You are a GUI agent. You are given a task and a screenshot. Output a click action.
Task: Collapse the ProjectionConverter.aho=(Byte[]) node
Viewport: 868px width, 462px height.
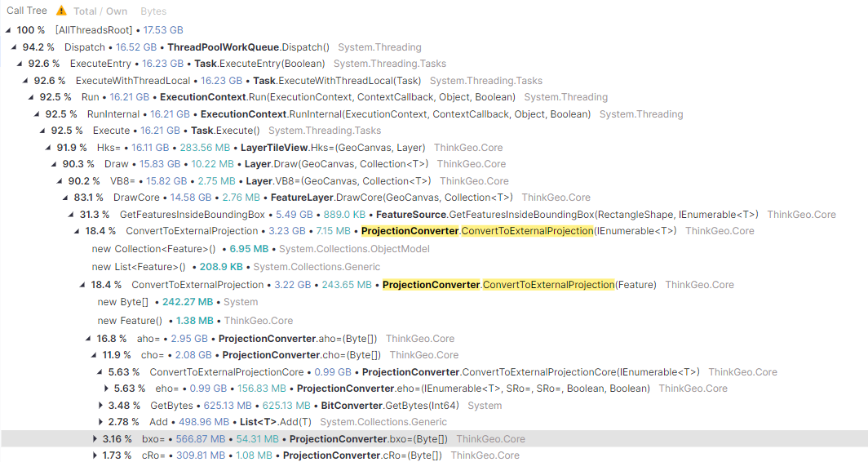pos(88,339)
